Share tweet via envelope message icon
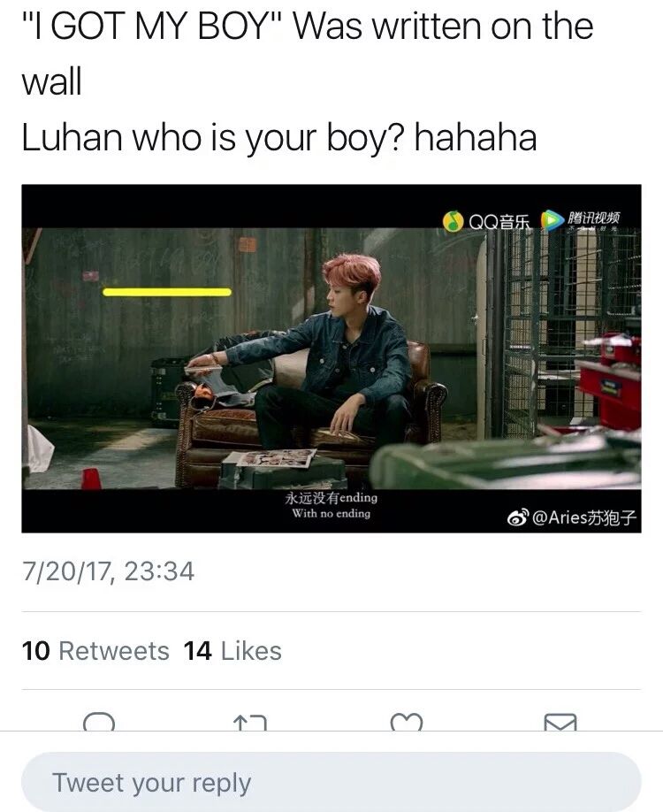This screenshot has height=812, width=663. 560,722
